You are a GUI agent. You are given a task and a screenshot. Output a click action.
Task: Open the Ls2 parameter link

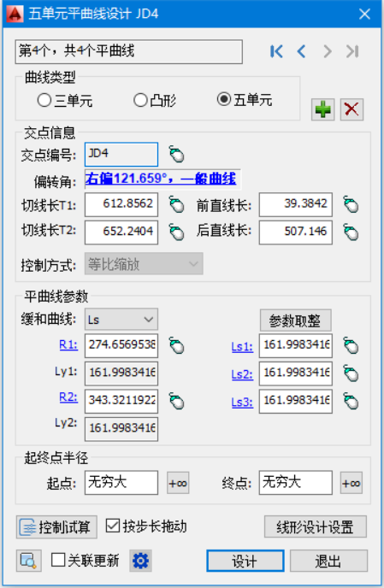click(242, 374)
